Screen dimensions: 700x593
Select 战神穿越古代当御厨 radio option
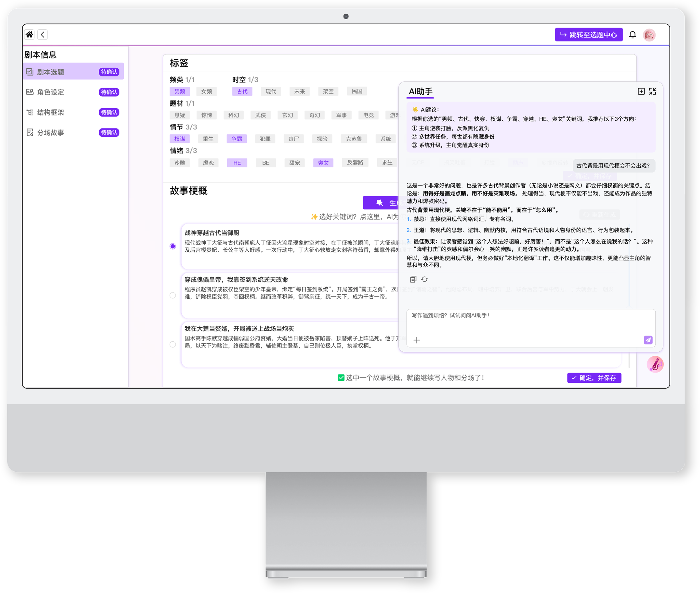pos(173,246)
